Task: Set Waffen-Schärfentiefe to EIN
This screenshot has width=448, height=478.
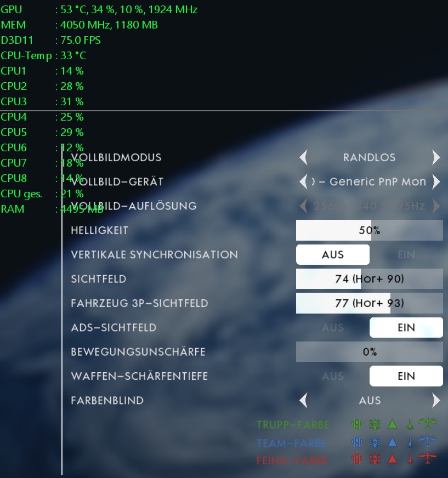Action: pyautogui.click(x=406, y=376)
